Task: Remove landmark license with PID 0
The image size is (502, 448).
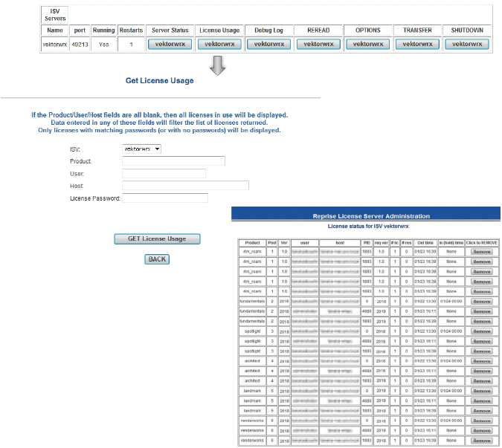Action: point(481,391)
